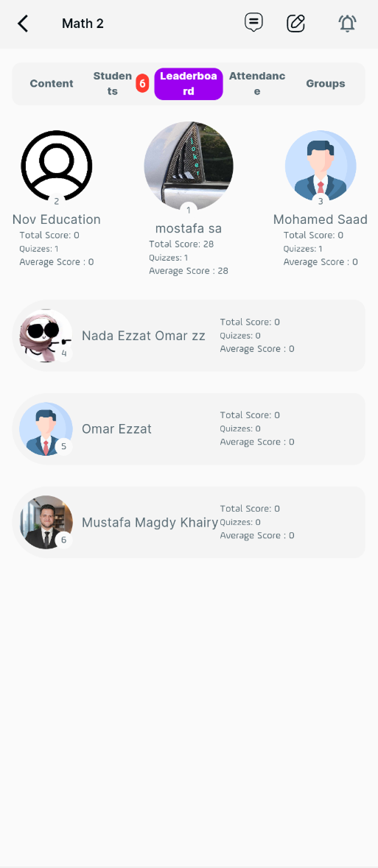Screen dimensions: 378x868
Task: Tap the red students count badge
Action: pyautogui.click(x=142, y=84)
